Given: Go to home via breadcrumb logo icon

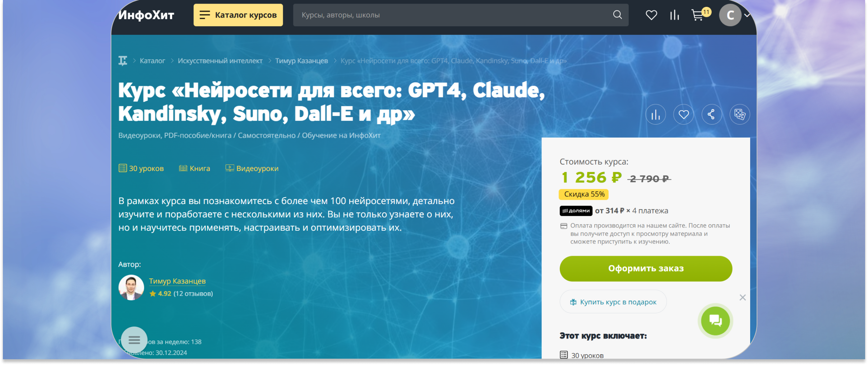Looking at the screenshot, I should (123, 61).
